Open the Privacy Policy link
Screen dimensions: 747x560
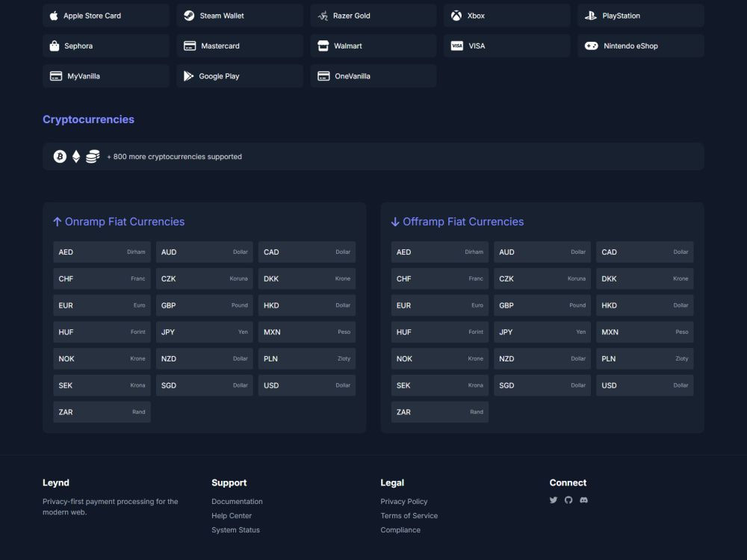[x=404, y=502]
